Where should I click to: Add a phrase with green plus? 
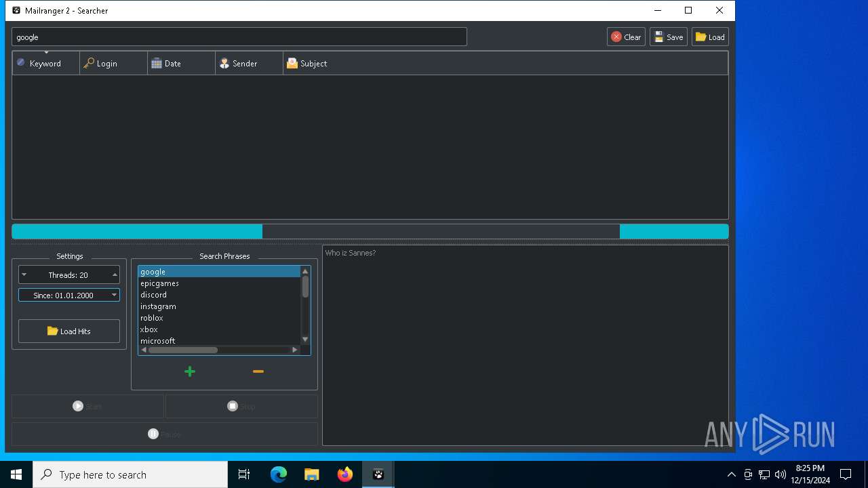[x=190, y=371]
